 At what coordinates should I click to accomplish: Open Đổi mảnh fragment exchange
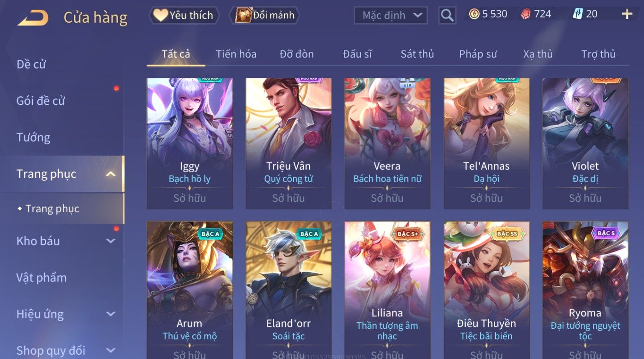264,15
